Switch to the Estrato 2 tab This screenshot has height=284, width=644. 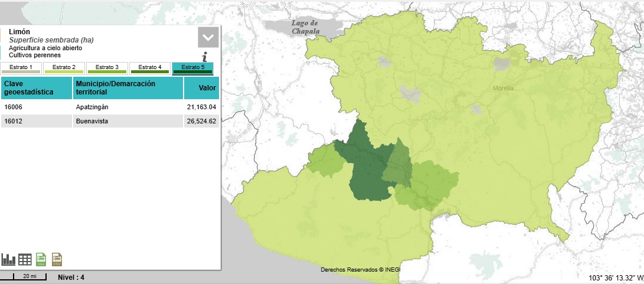[64, 68]
